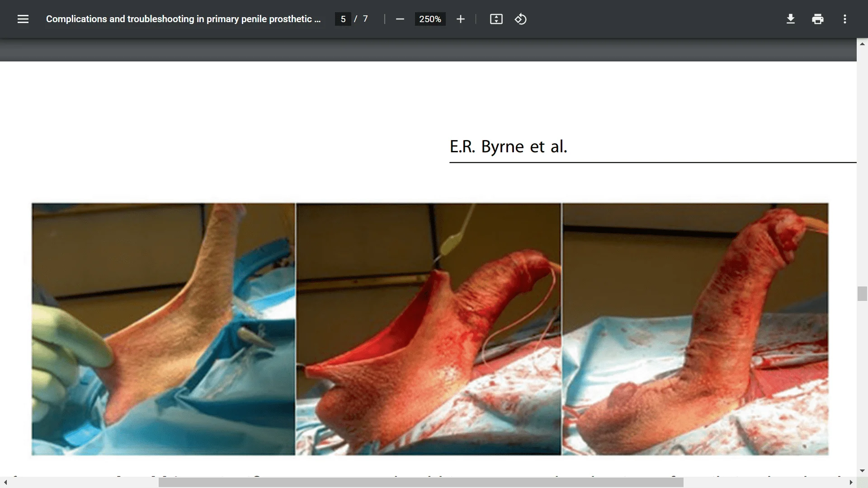
Task: Click the fit to page icon
Action: [x=496, y=19]
